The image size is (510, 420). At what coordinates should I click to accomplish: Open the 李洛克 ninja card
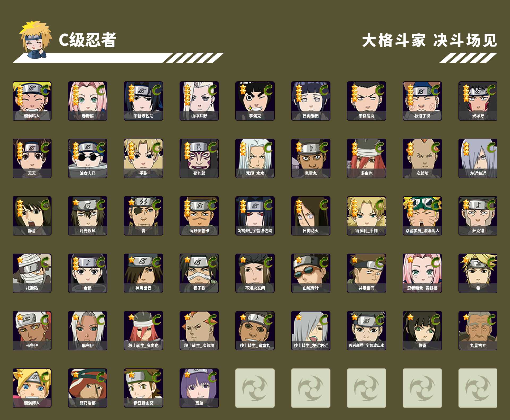255,101
